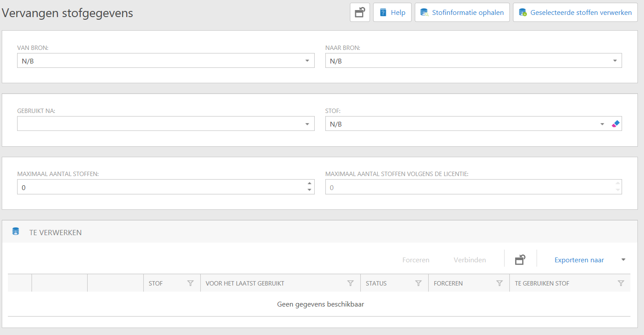Open filter on Te gebruiken stof column
Image resolution: width=644 pixels, height=335 pixels.
[621, 283]
